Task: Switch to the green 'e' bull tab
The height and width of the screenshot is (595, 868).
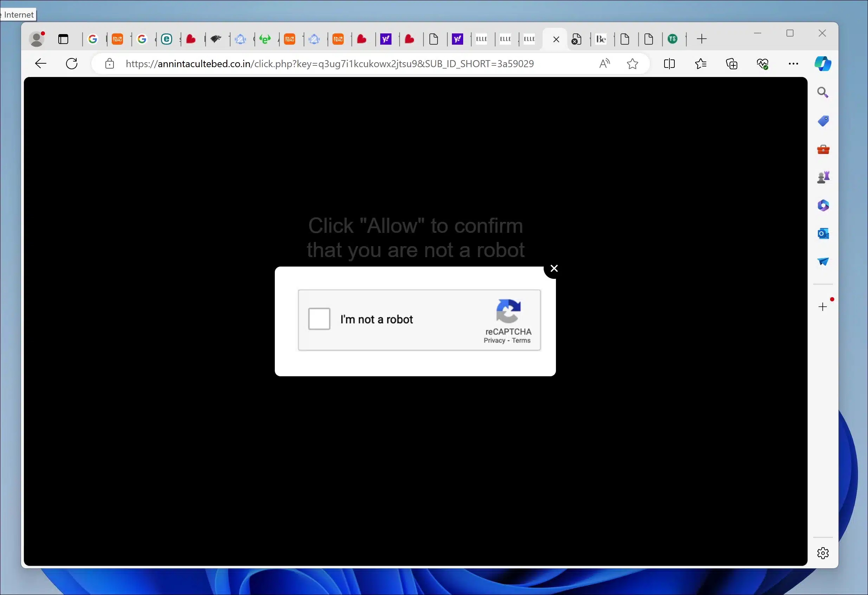Action: 265,39
